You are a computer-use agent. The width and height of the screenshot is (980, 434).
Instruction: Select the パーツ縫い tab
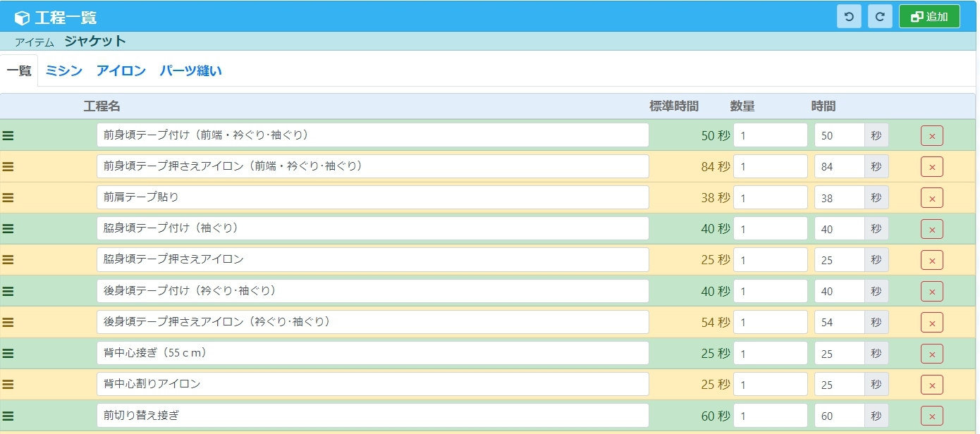[190, 70]
